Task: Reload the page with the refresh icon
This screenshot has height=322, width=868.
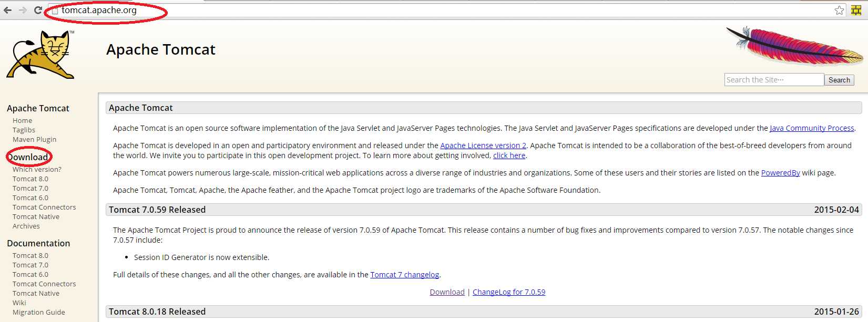Action: (x=38, y=10)
